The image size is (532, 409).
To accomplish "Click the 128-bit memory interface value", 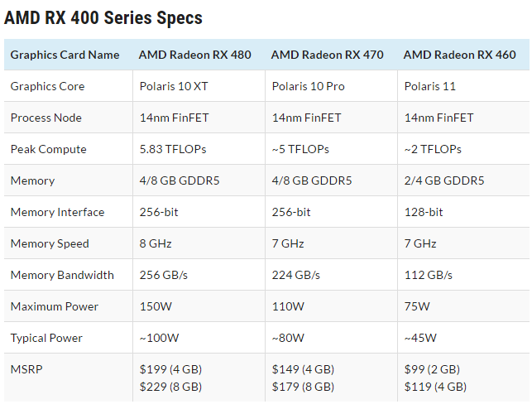I will [x=424, y=212].
